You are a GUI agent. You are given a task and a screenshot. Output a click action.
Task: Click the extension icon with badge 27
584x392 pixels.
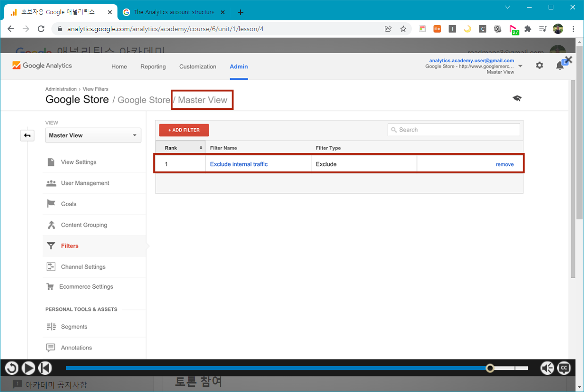tap(514, 30)
